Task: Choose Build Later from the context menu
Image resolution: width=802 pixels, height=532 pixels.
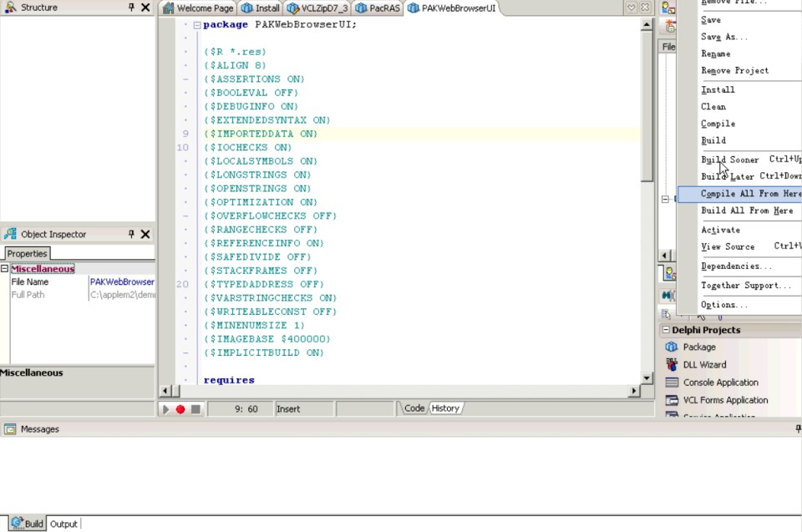Action: tap(739, 176)
